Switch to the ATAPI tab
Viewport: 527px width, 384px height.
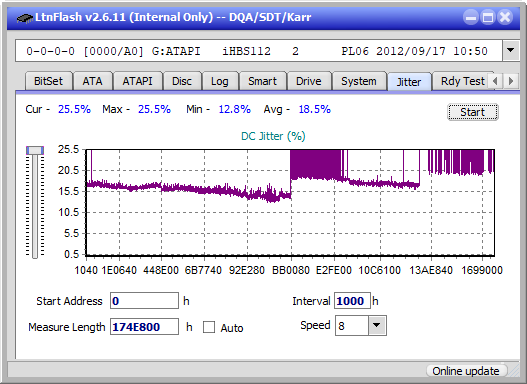coord(137,81)
